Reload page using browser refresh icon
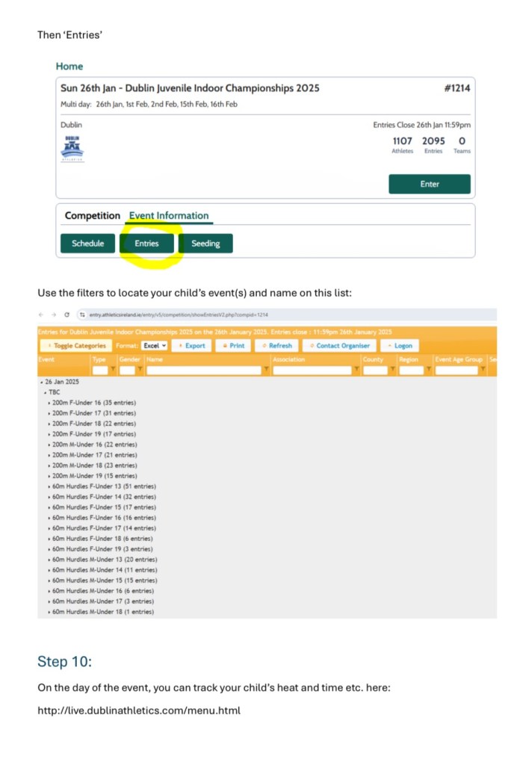This screenshot has width=532, height=765. click(x=66, y=315)
